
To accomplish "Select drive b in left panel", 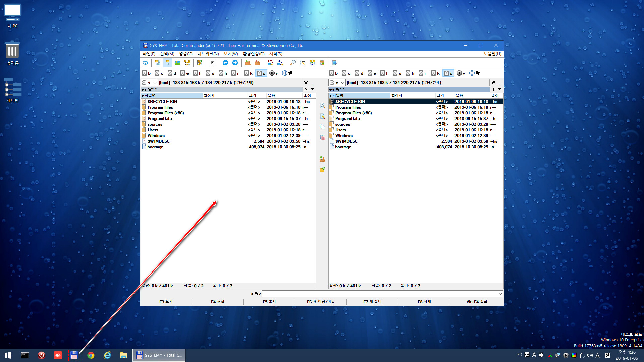I will coord(147,73).
